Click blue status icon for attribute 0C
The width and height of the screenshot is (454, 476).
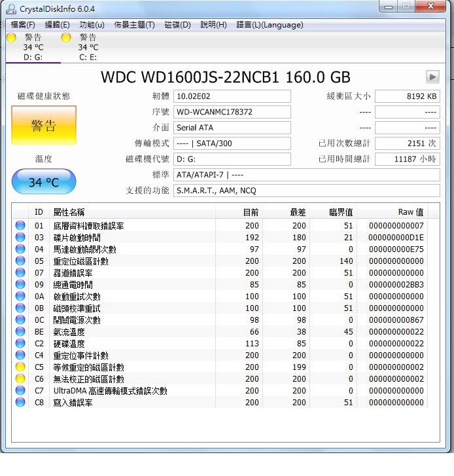[x=20, y=320]
